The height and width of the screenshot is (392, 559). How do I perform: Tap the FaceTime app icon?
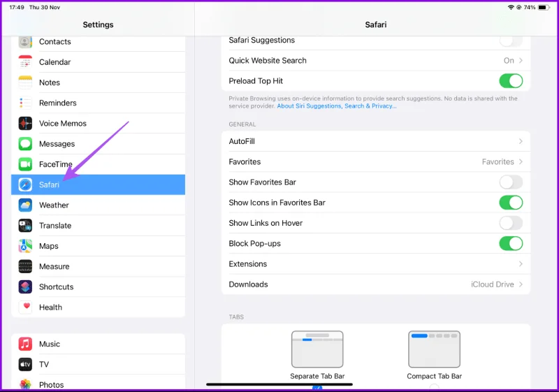25,164
